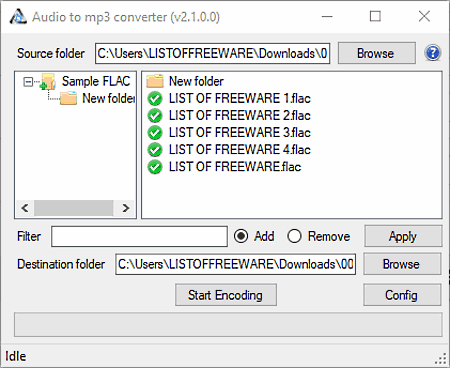Click the green checkmark beside LIST OF FREEWARE 2.flac
This screenshot has height=368, width=450.
point(155,116)
